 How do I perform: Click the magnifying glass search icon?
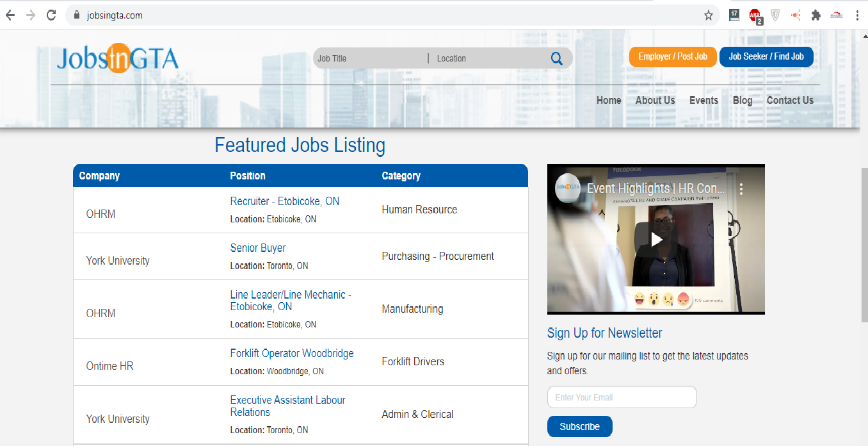(557, 58)
